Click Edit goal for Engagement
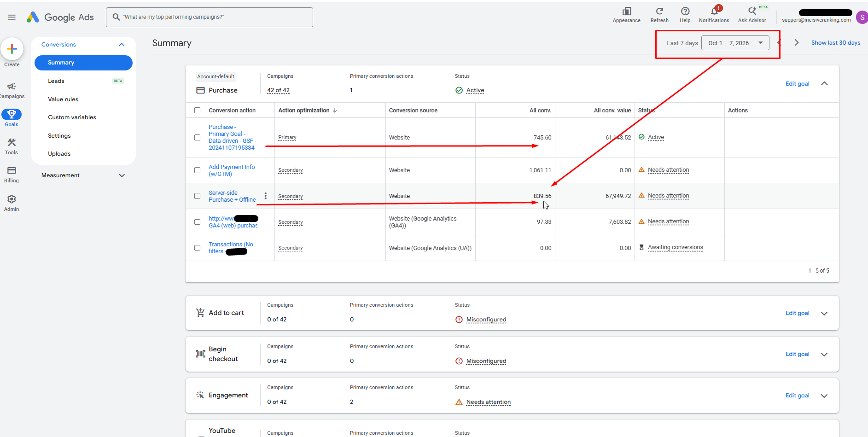868x437 pixels. click(x=797, y=396)
